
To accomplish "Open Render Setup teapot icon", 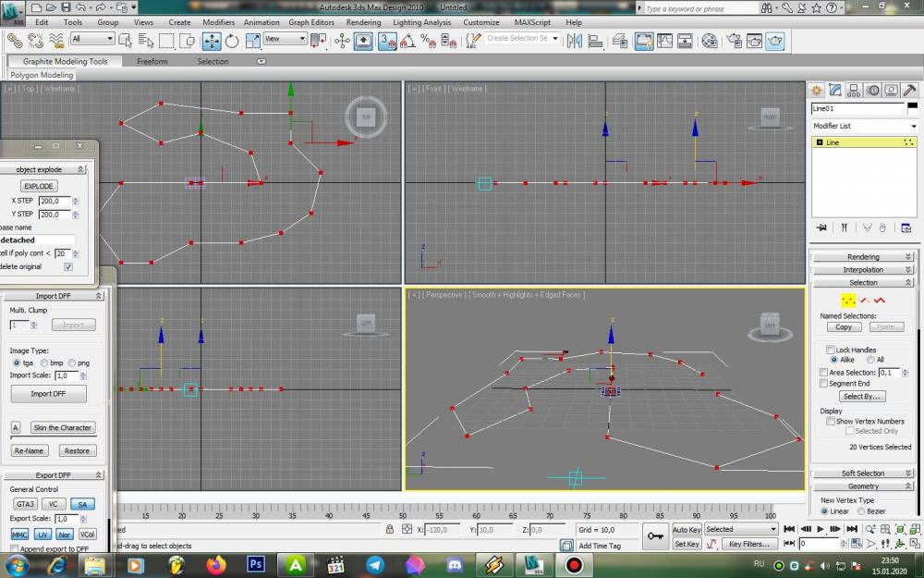I will click(734, 41).
